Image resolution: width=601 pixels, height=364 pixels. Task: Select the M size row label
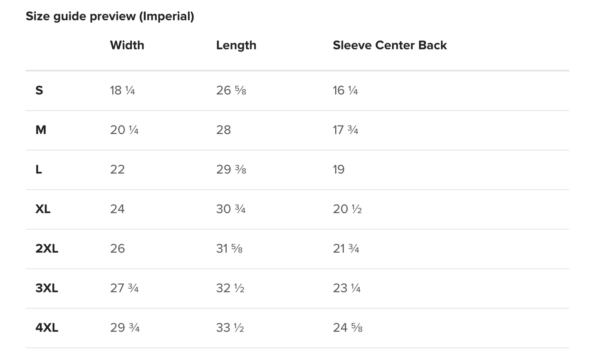click(41, 130)
